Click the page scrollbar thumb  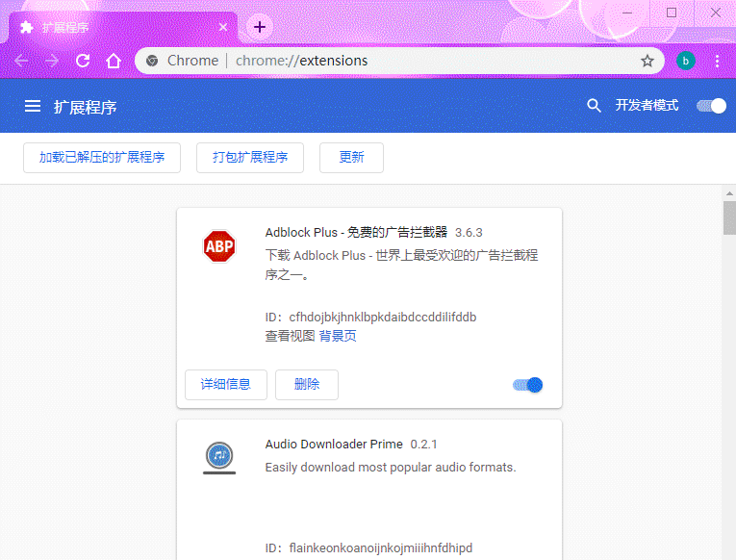coord(729,217)
